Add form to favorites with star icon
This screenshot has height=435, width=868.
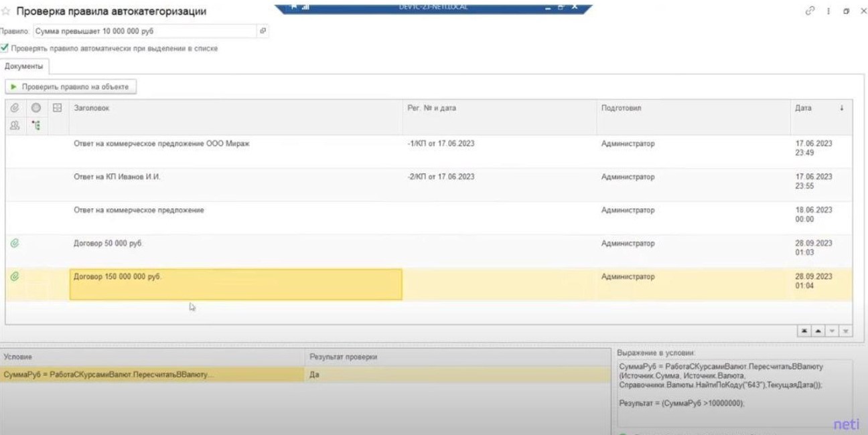click(6, 12)
